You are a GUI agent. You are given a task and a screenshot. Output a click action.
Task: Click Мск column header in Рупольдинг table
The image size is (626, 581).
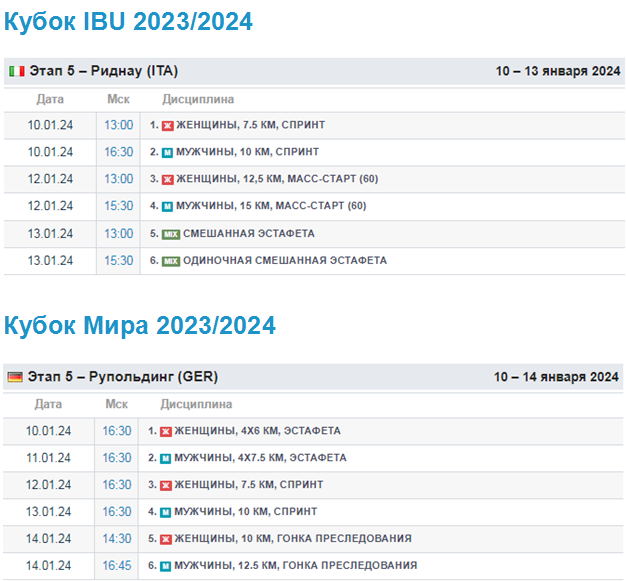[117, 404]
